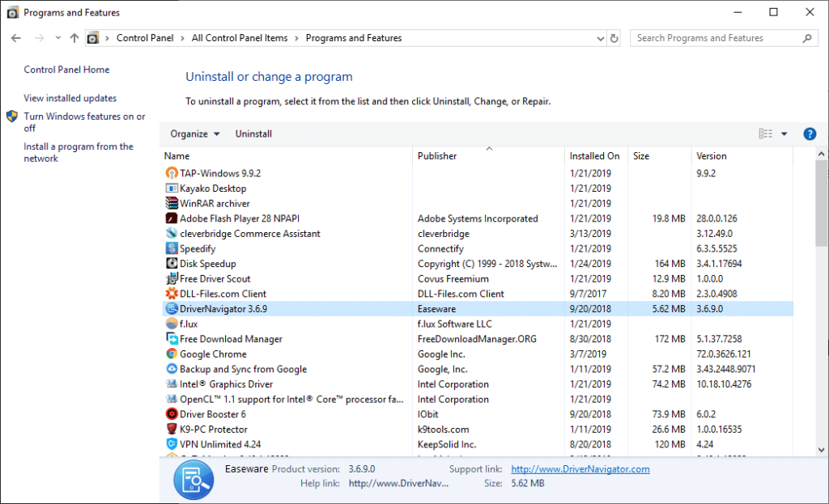829x504 pixels.
Task: Click the f.lux Software LLC publisher cell
Action: coord(455,324)
